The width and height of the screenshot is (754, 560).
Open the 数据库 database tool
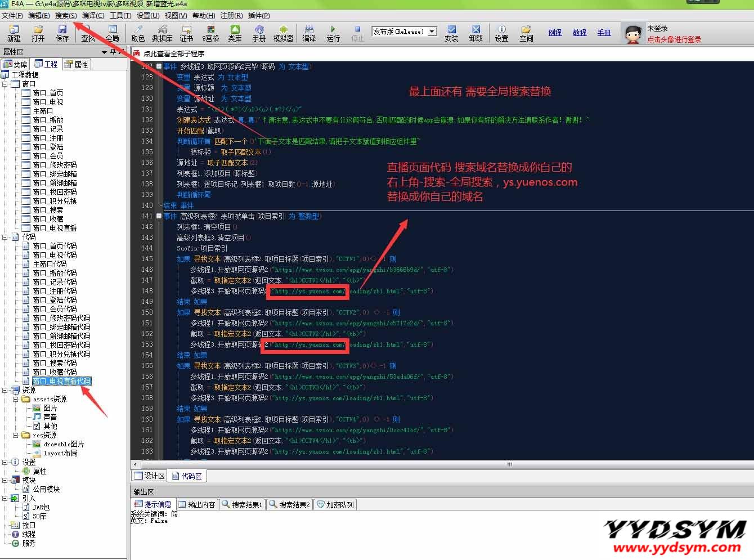click(162, 33)
